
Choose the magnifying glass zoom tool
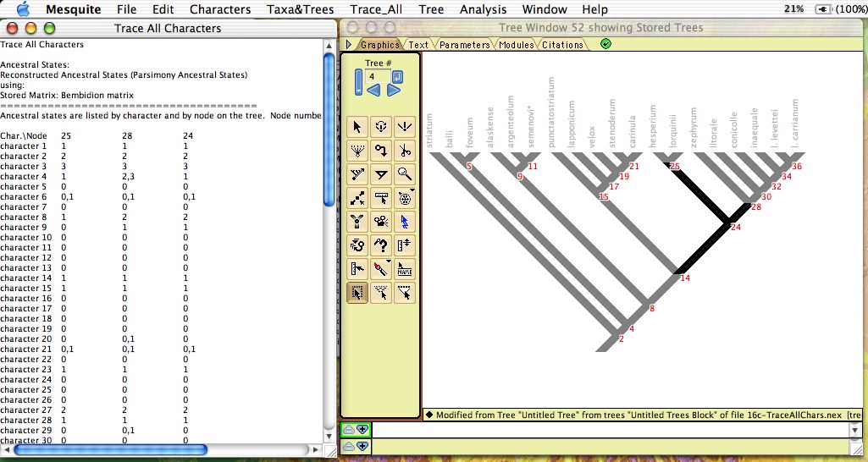pos(405,174)
